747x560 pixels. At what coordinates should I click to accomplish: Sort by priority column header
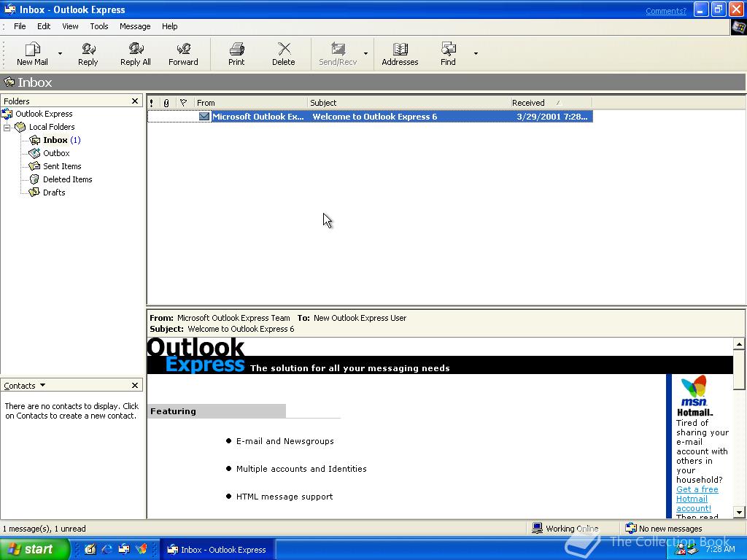152,103
